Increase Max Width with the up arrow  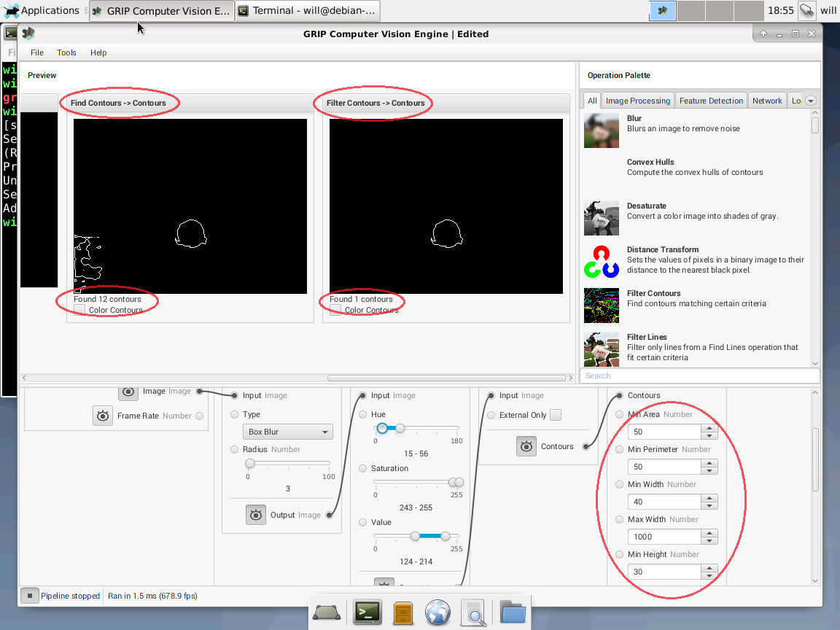[x=709, y=533]
